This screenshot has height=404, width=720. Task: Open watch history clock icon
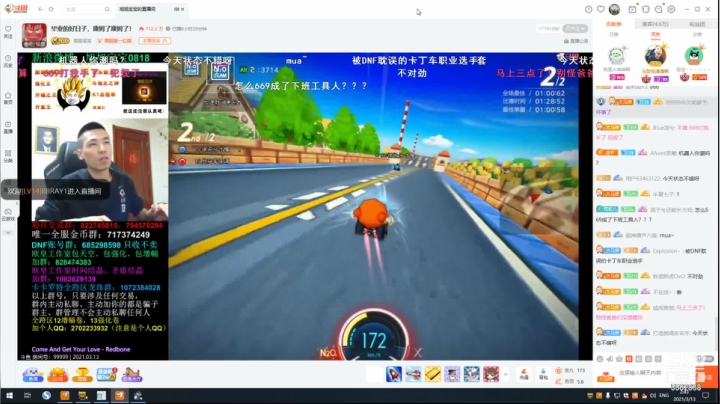[x=588, y=9]
